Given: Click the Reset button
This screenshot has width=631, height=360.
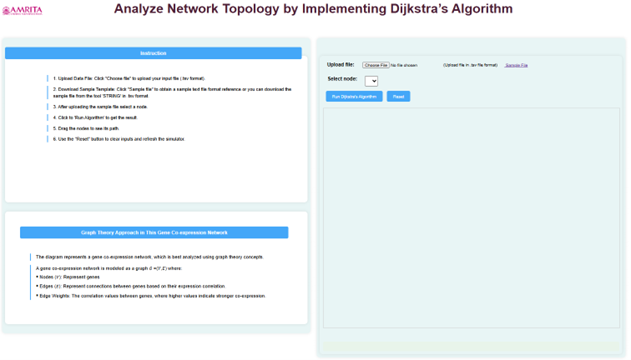Looking at the screenshot, I should coord(398,97).
